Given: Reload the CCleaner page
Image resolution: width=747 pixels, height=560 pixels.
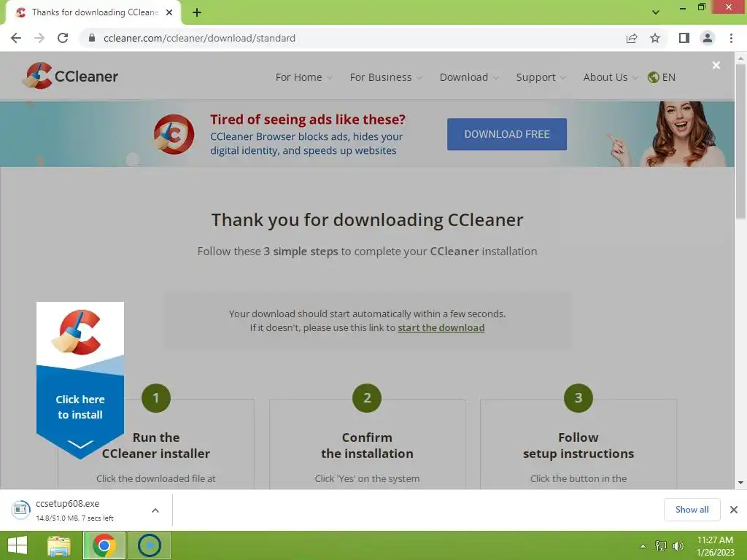Looking at the screenshot, I should pos(63,38).
